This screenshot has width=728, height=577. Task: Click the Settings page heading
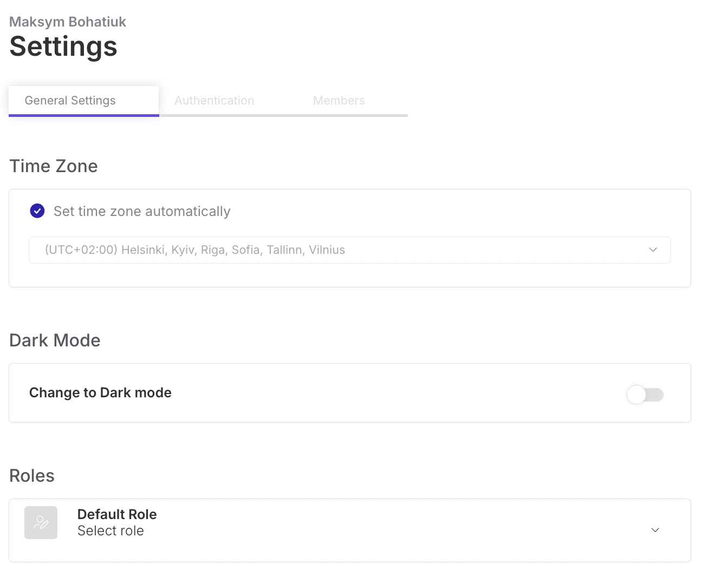pos(63,47)
